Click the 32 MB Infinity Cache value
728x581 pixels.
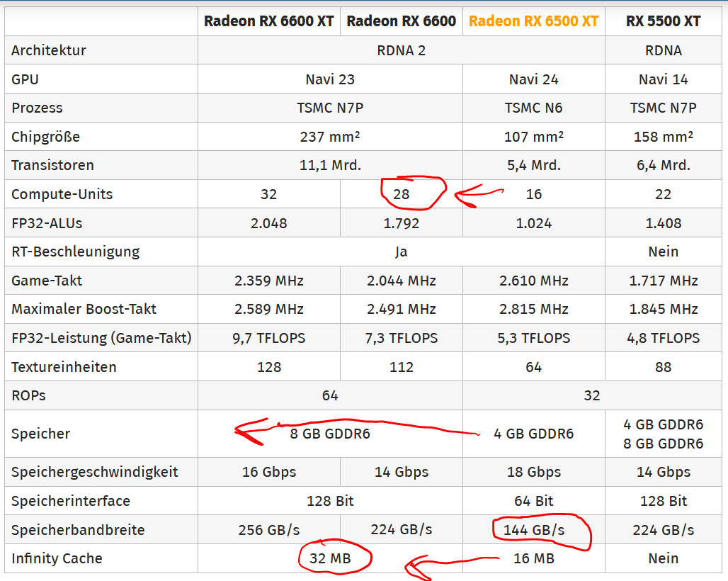330,558
